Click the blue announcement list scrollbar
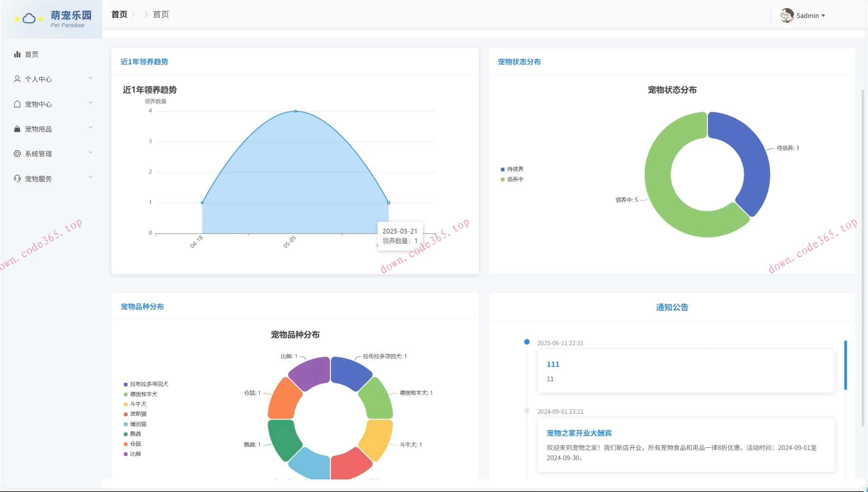868x492 pixels. click(x=845, y=365)
